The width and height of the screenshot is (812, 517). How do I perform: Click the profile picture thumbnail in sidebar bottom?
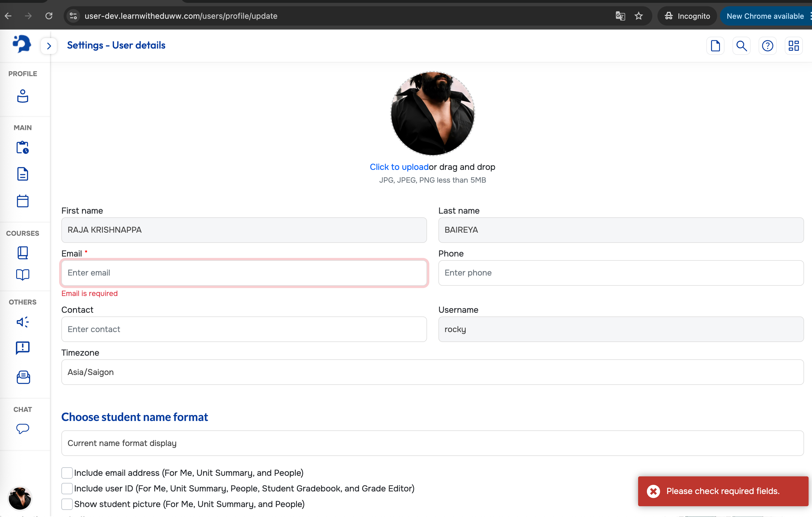tap(20, 498)
